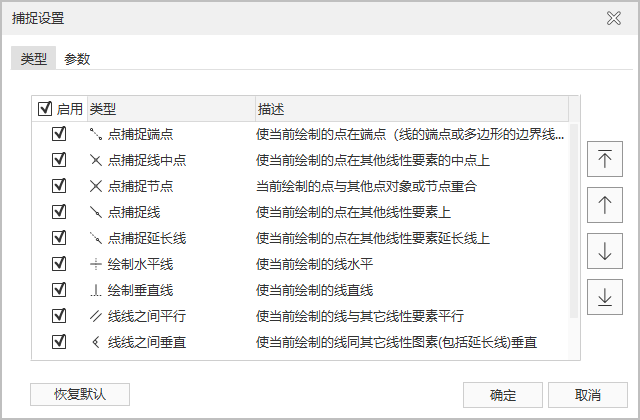This screenshot has width=640, height=420.
Task: Switch to the 参数 tab
Action: [x=77, y=59]
